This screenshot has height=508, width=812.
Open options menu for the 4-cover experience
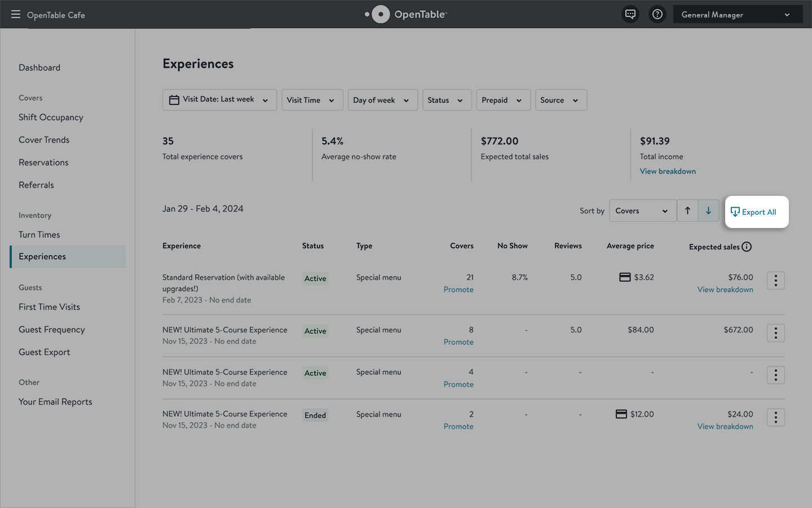[776, 375]
